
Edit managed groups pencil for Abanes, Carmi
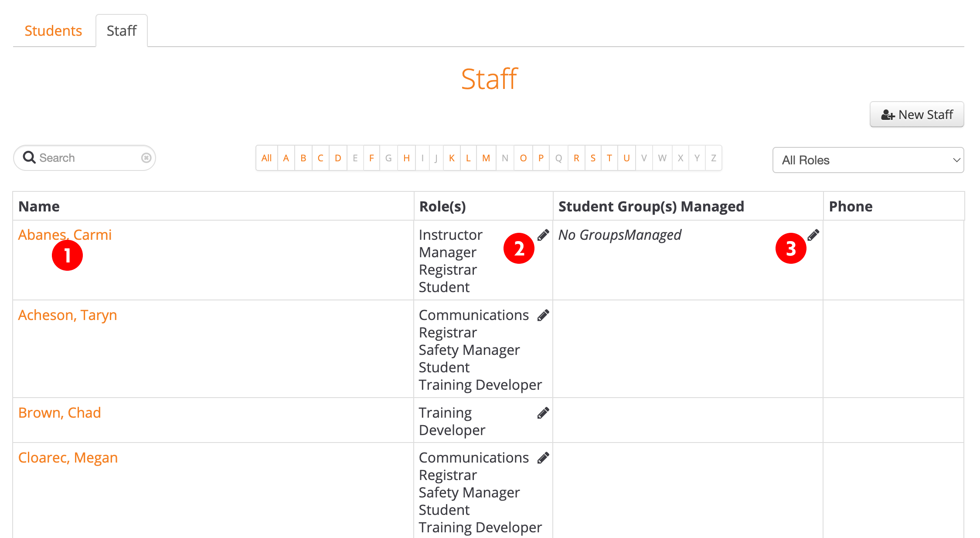(x=813, y=235)
